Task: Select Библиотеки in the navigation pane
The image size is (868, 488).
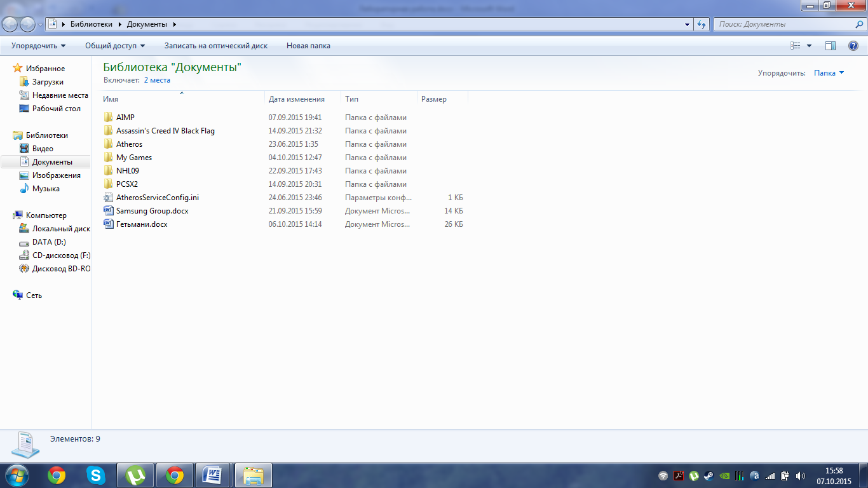Action: click(46, 135)
